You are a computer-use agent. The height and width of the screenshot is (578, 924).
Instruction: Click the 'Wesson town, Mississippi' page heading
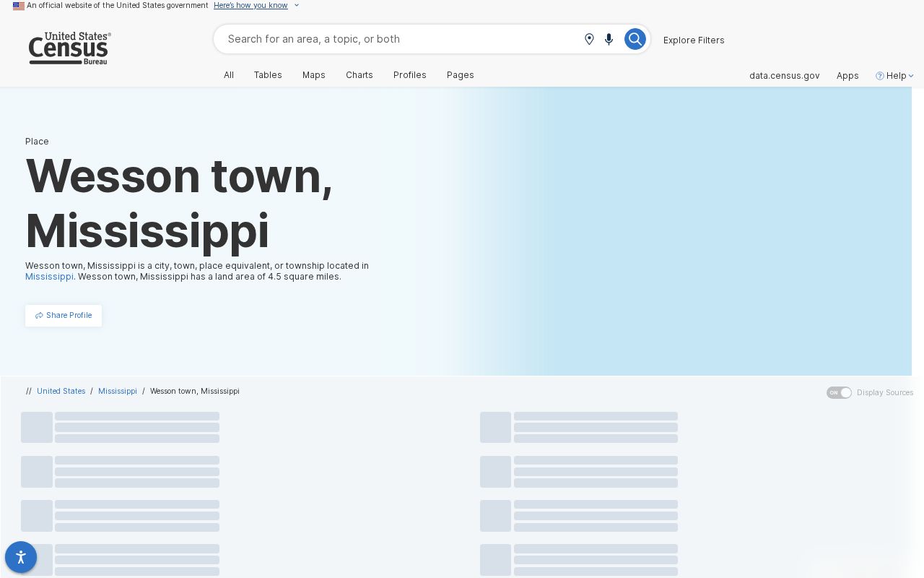179,204
